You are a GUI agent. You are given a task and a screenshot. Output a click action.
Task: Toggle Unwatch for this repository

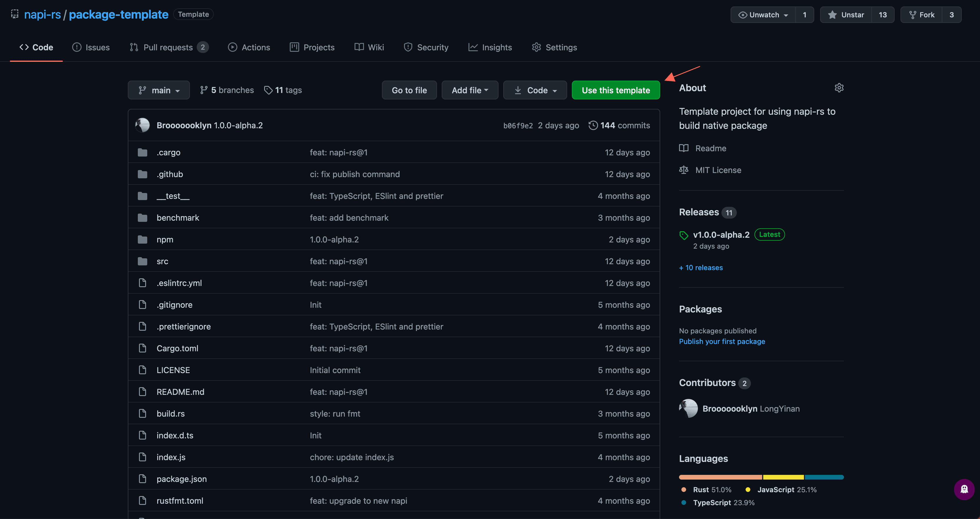[763, 15]
